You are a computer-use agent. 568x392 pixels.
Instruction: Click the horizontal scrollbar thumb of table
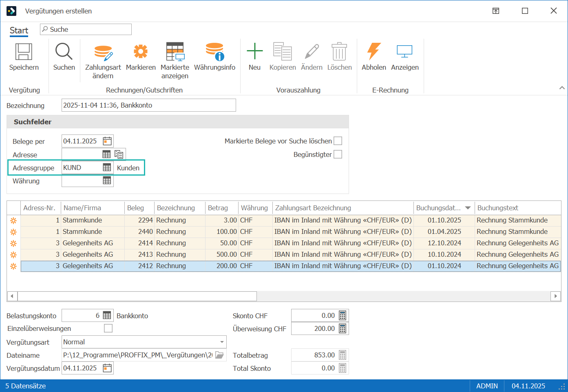point(137,296)
